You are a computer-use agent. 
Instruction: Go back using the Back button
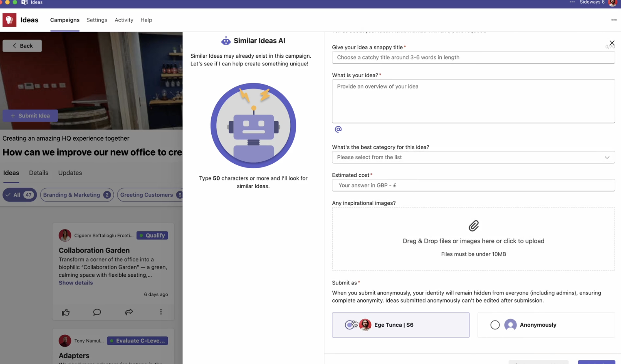tap(22, 46)
